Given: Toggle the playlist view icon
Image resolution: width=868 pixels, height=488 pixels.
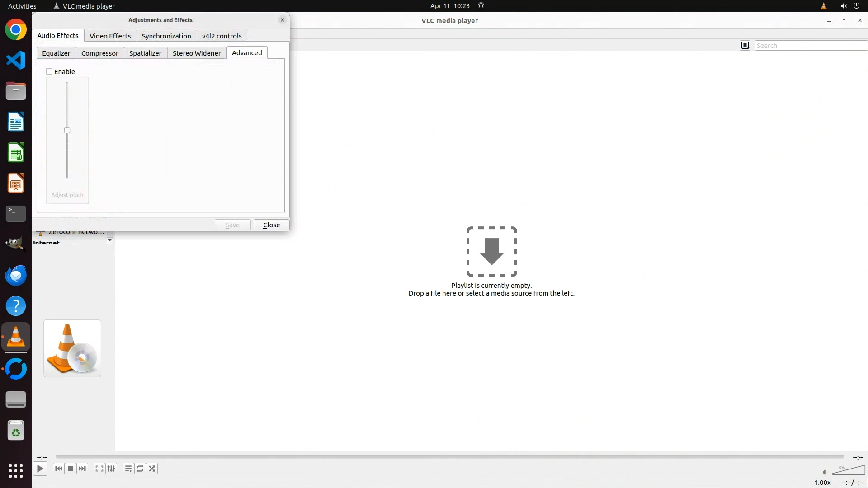Looking at the screenshot, I should (x=128, y=469).
